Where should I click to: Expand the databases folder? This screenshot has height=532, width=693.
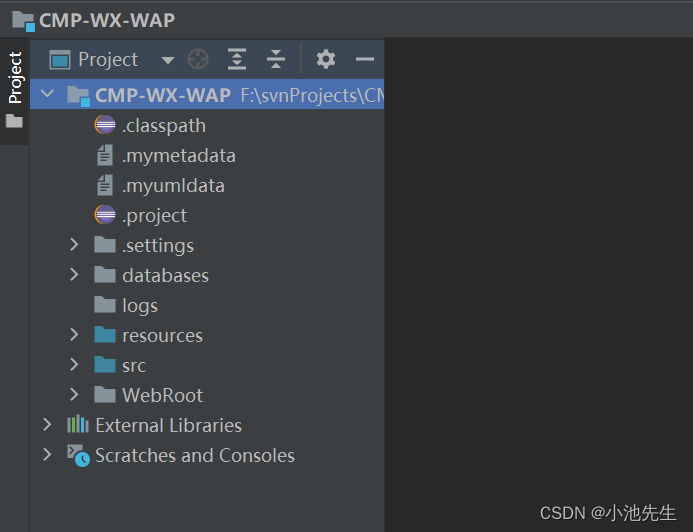tap(74, 274)
